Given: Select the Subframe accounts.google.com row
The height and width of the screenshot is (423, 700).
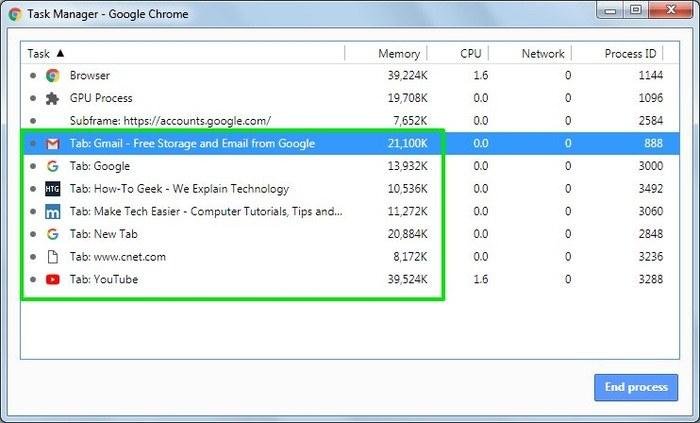Looking at the screenshot, I should (x=350, y=121).
